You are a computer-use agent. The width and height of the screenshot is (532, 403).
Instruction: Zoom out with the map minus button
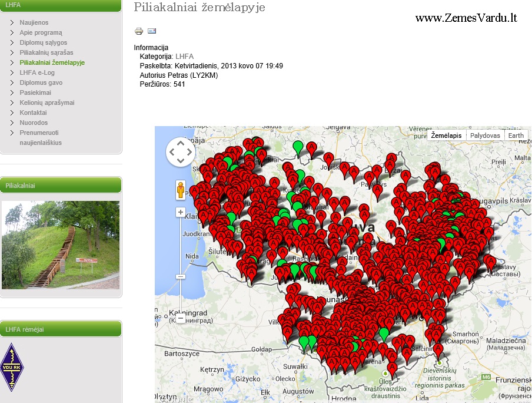pyautogui.click(x=181, y=318)
